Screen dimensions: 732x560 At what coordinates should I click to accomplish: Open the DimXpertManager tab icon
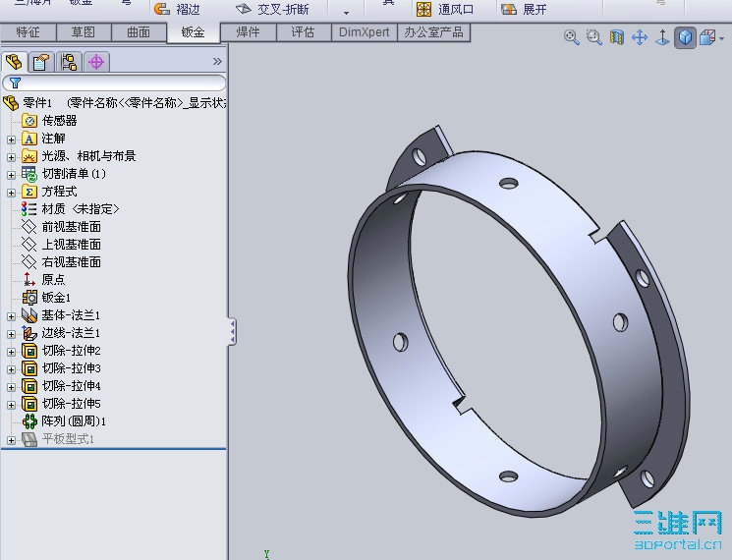pos(96,62)
